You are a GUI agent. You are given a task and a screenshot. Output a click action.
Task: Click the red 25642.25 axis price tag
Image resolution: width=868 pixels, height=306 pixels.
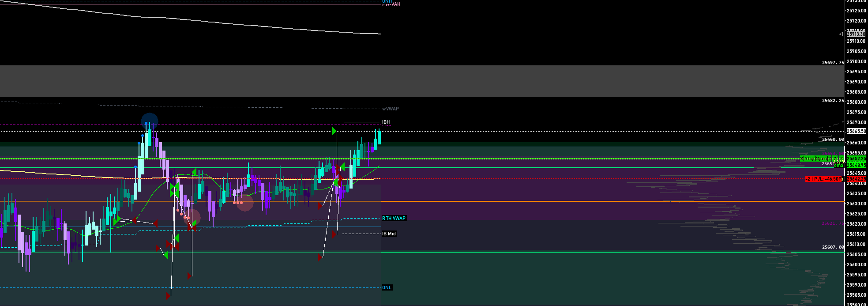tap(857, 179)
